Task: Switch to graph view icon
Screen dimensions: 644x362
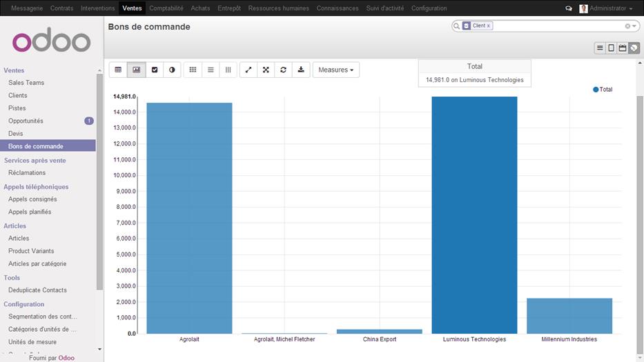Action: [x=634, y=48]
